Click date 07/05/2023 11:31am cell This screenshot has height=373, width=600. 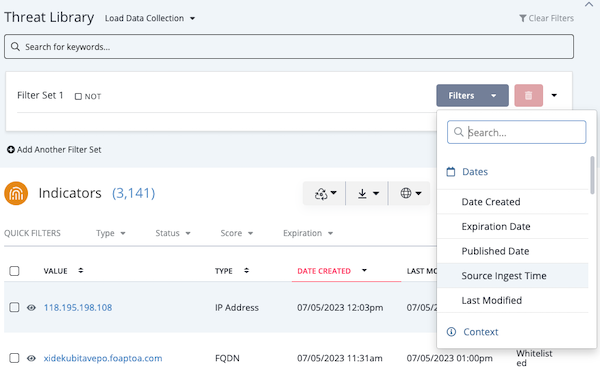click(340, 358)
